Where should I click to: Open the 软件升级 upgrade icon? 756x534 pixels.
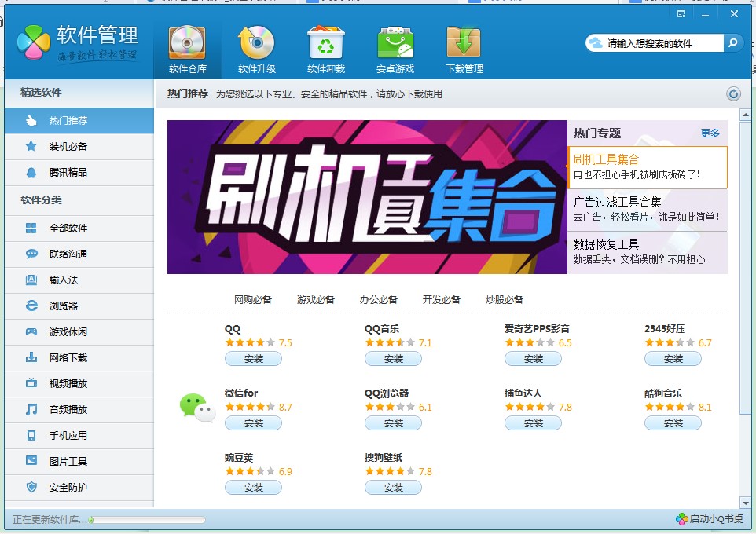click(x=256, y=44)
